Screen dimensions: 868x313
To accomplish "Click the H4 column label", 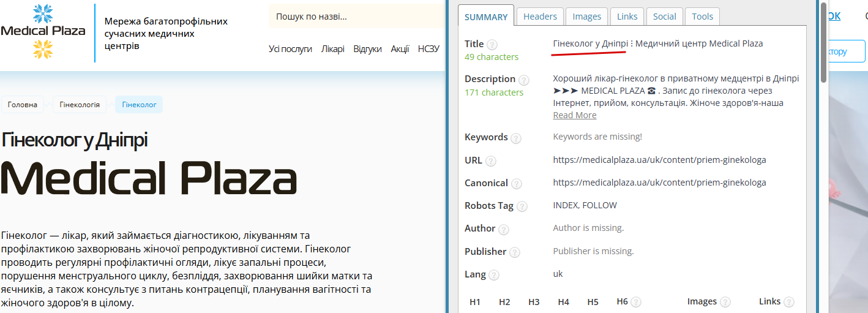I will (564, 302).
